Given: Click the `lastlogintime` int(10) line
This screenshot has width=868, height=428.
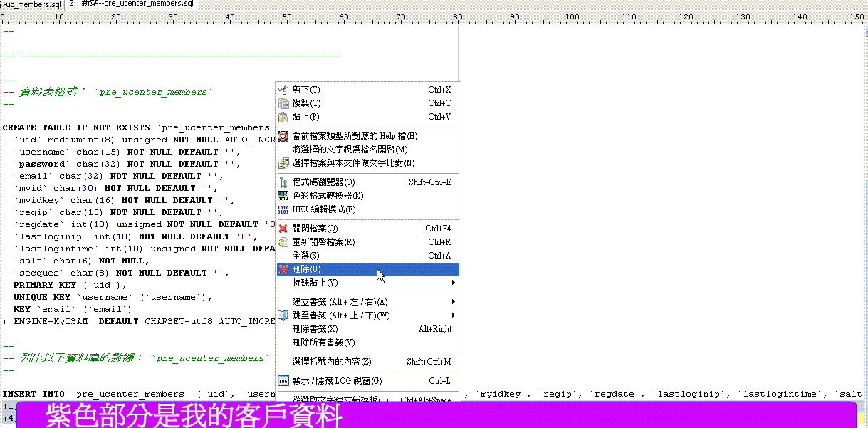Looking at the screenshot, I should click(145, 249).
